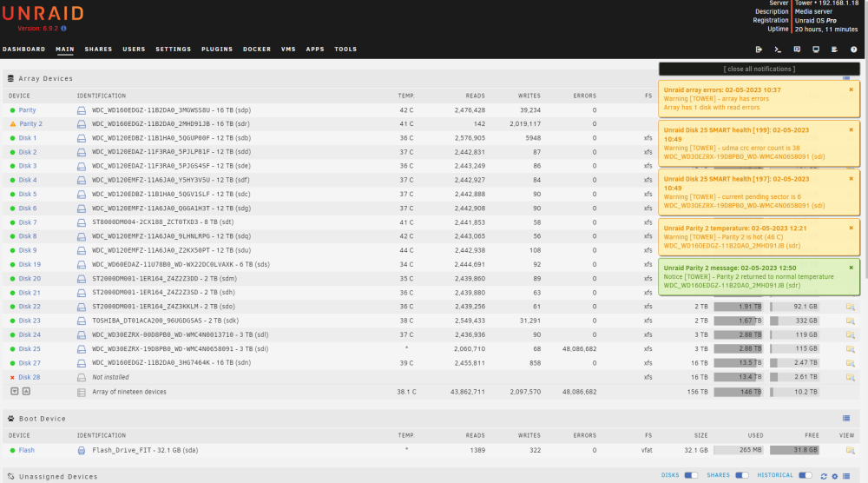This screenshot has width=868, height=483.
Task: Toggle the SHARES switch
Action: click(x=742, y=475)
